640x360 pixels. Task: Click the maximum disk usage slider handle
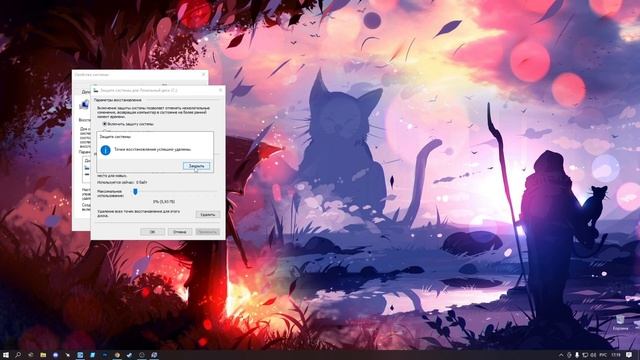coord(135,191)
